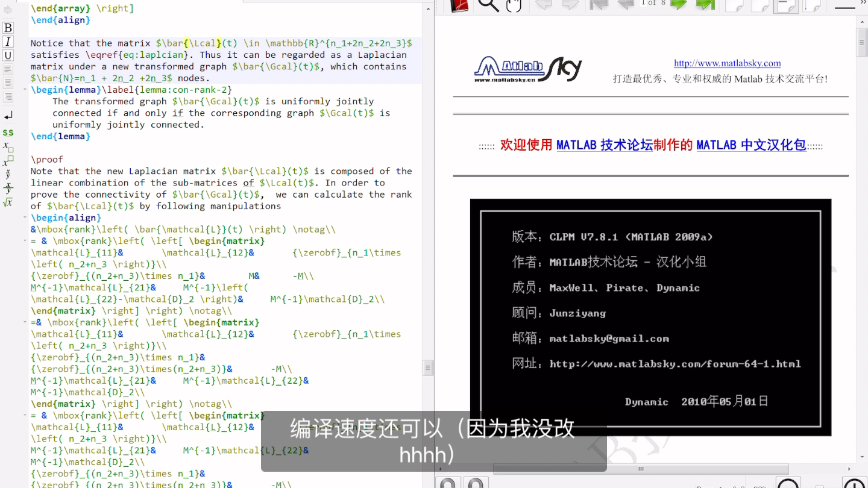Image resolution: width=868 pixels, height=488 pixels.
Task: Insert a superscript using the x-superscript icon
Action: click(x=8, y=161)
